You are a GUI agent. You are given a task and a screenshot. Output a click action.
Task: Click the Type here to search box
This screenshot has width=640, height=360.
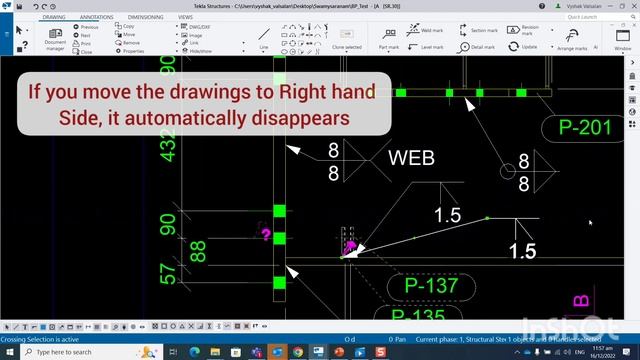91,352
